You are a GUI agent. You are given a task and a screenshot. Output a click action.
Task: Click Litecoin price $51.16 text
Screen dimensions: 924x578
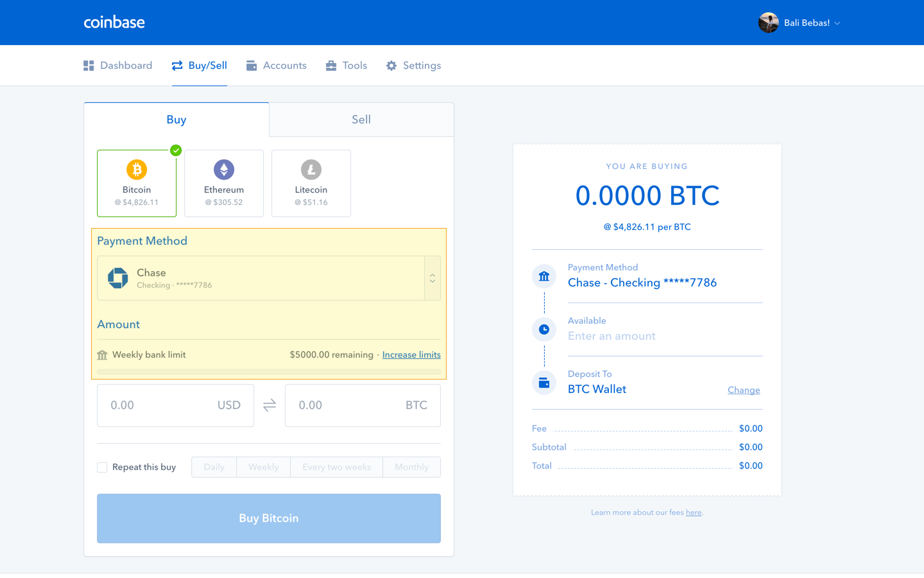click(311, 202)
